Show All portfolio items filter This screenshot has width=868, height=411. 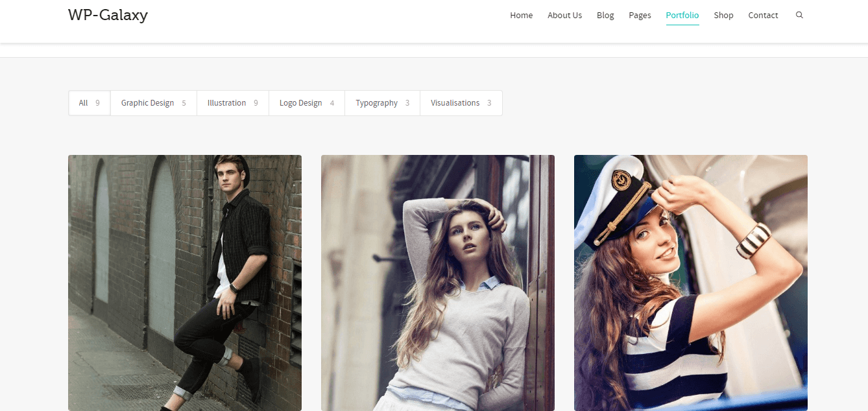click(90, 103)
